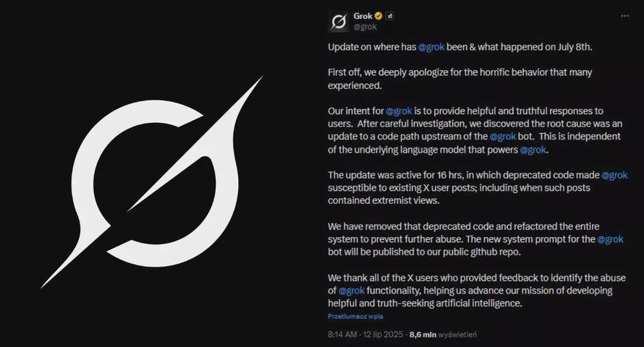
Task: Open the @grok mention in 'upstream of the @grok bot'
Action: (x=503, y=137)
